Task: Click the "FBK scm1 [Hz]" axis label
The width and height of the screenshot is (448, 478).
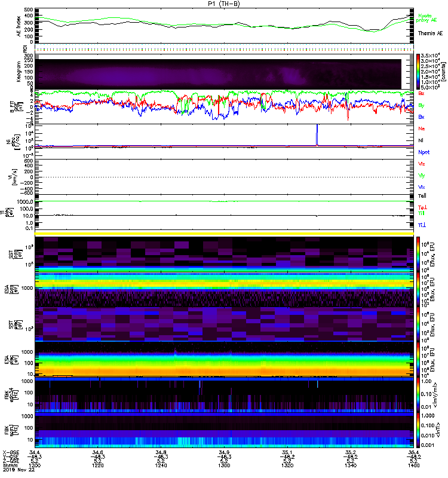Action: [11, 430]
